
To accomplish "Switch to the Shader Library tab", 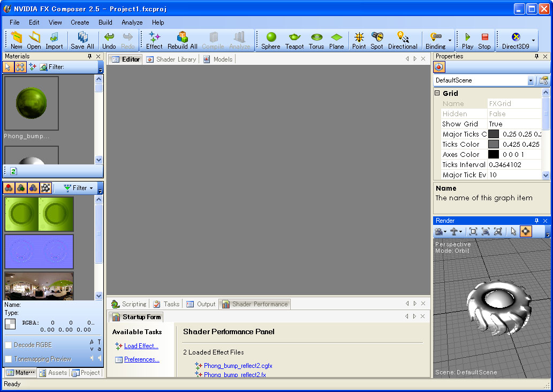I will pyautogui.click(x=171, y=59).
